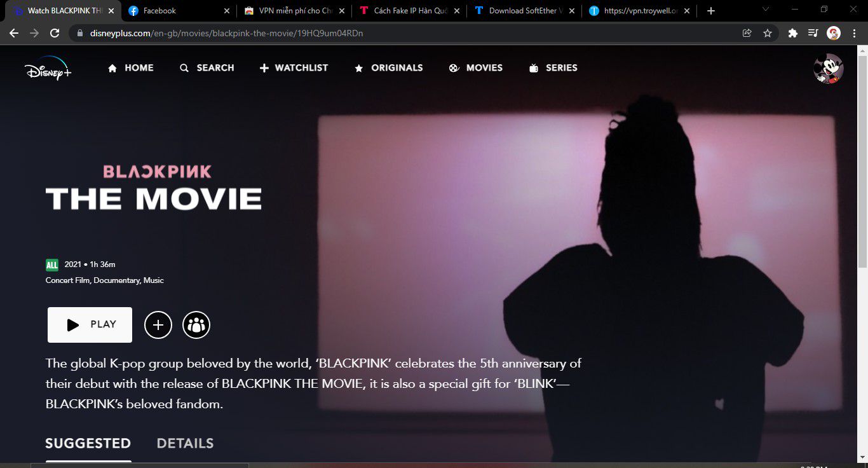This screenshot has width=868, height=468.
Task: Click the browser Forward arrow
Action: (34, 33)
